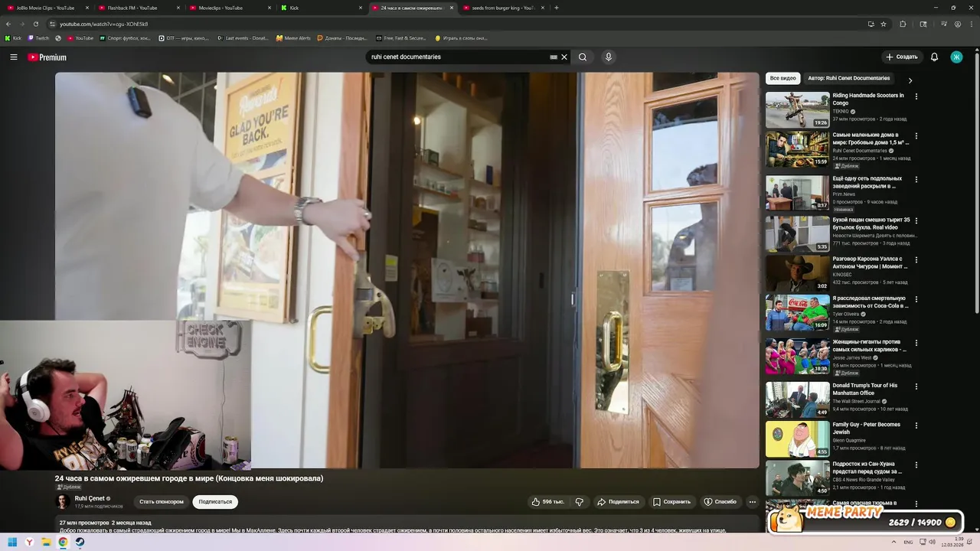
Task: Open on-screen keyboard icon in search box
Action: 554,57
